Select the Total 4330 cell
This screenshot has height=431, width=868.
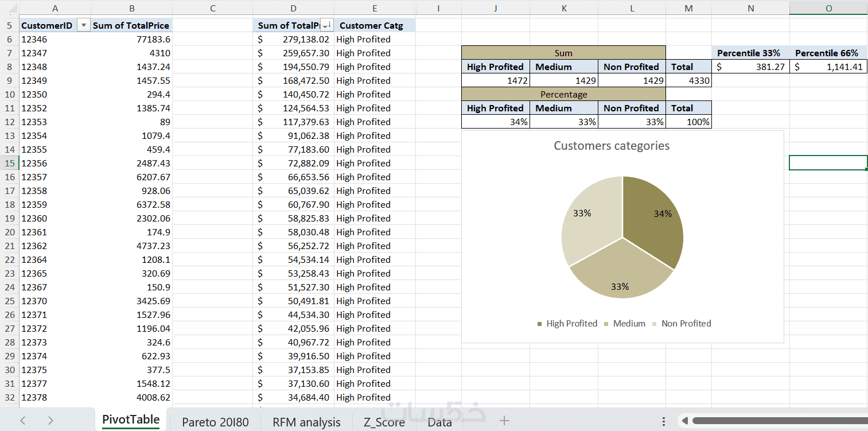point(688,80)
